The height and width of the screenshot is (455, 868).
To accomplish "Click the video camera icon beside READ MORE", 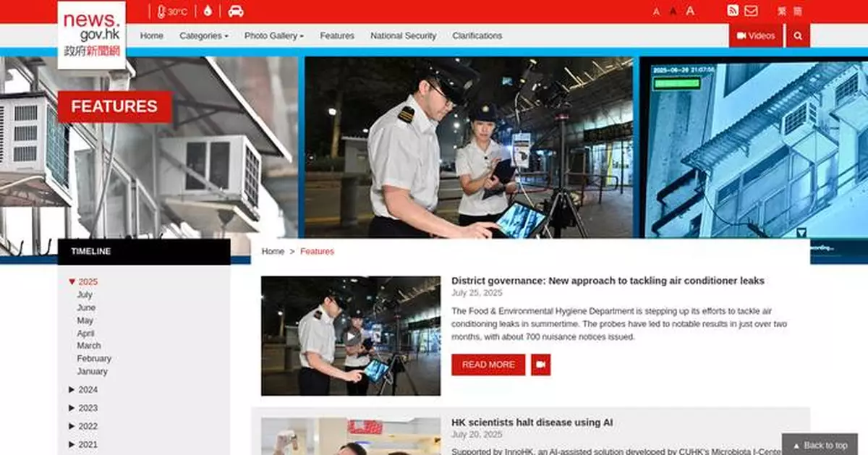I will click(540, 365).
